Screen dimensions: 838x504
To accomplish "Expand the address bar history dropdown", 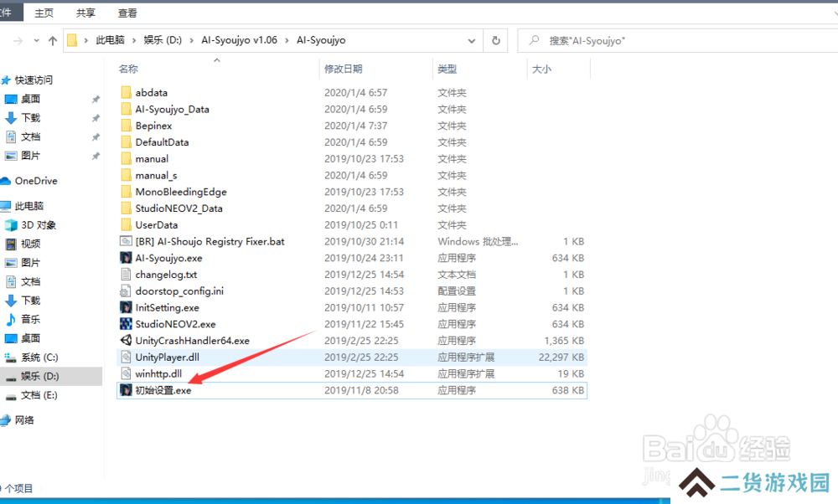I will point(471,40).
